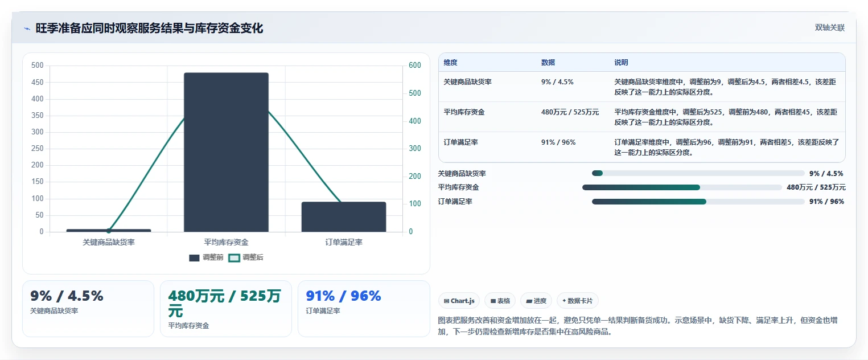Click the 平均库存资金 bar in chart
The image size is (868, 360).
(x=226, y=152)
